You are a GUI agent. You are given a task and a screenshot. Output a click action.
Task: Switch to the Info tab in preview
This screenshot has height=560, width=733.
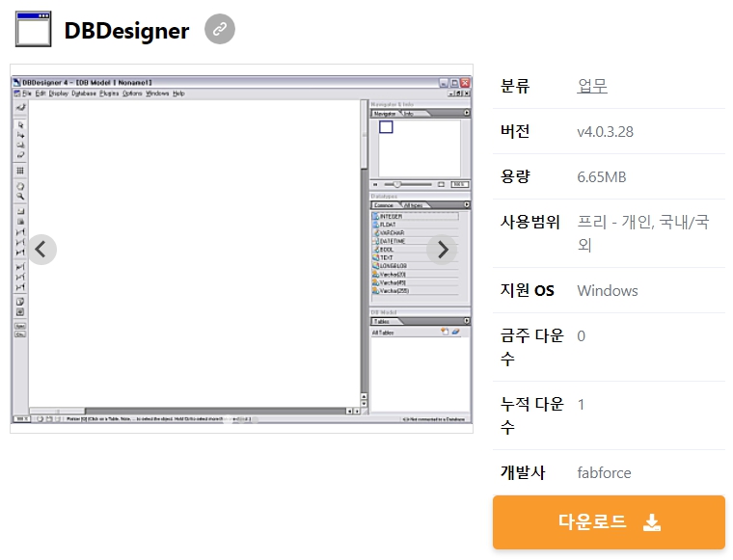click(x=409, y=114)
